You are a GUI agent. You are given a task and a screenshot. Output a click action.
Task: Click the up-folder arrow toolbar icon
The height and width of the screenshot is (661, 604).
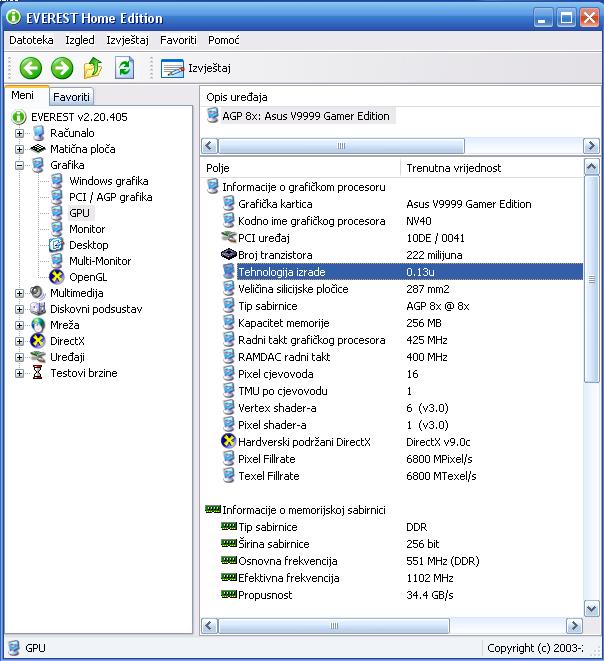tap(93, 67)
